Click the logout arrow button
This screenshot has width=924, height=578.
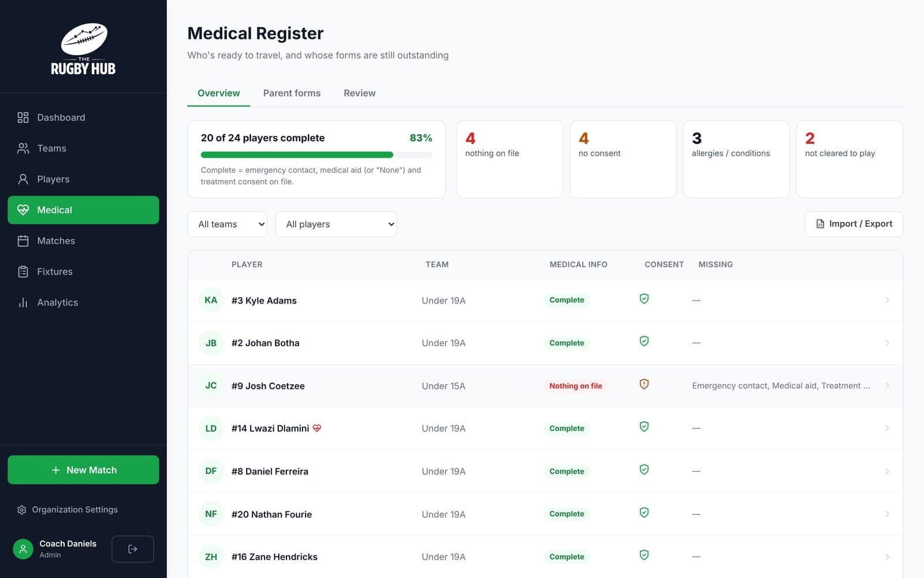pyautogui.click(x=133, y=549)
